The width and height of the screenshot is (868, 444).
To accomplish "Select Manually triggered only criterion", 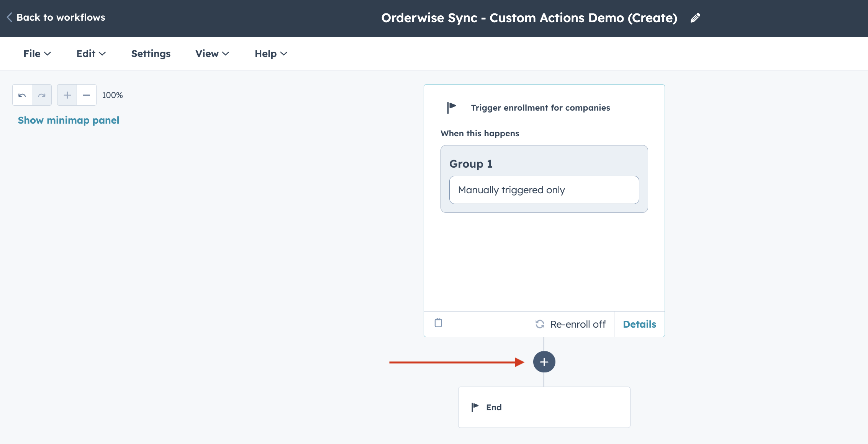I will point(544,190).
